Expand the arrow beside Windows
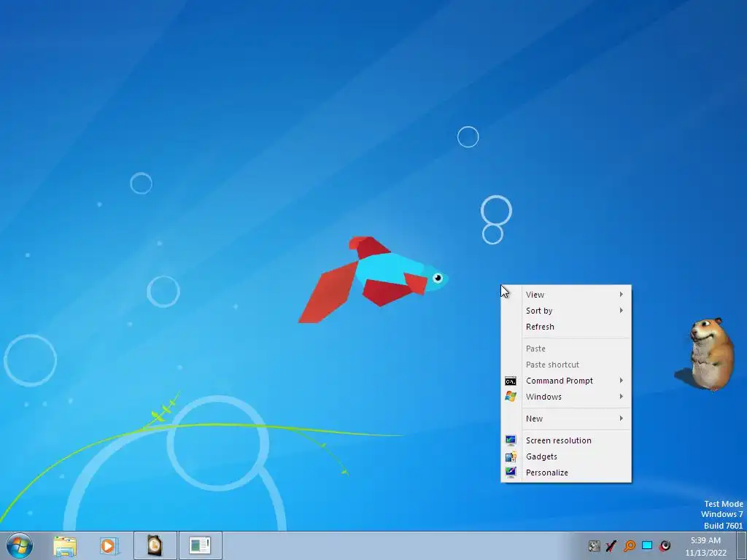This screenshot has width=747, height=560. [x=622, y=397]
